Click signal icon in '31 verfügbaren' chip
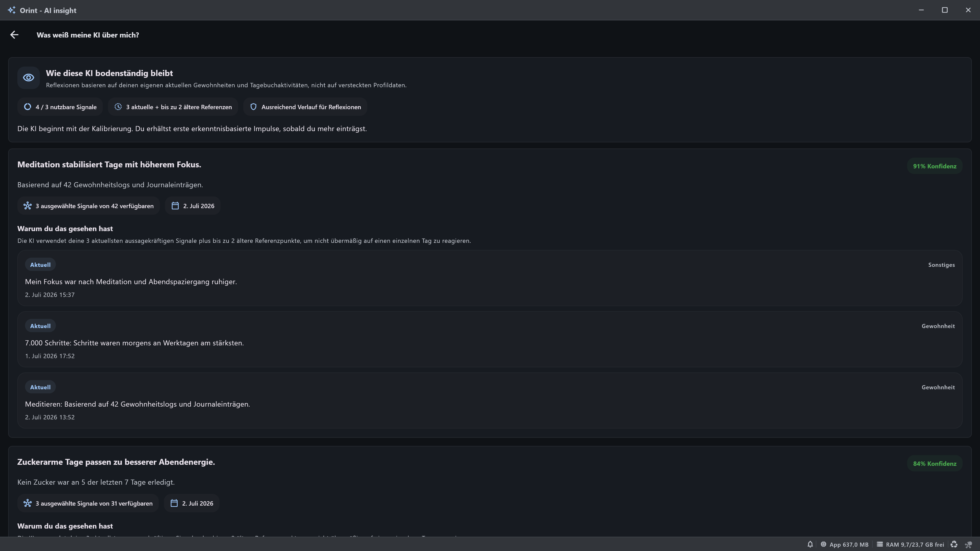 [x=27, y=503]
